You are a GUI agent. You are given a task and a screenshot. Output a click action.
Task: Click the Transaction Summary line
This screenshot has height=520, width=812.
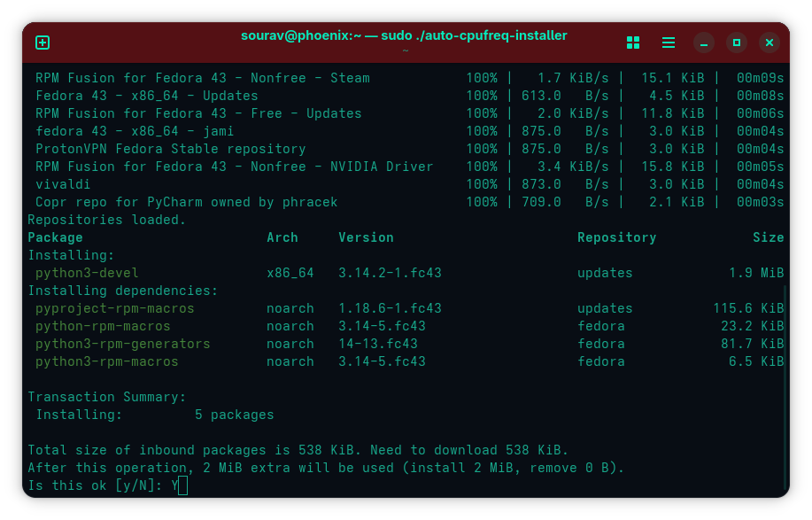[106, 397]
